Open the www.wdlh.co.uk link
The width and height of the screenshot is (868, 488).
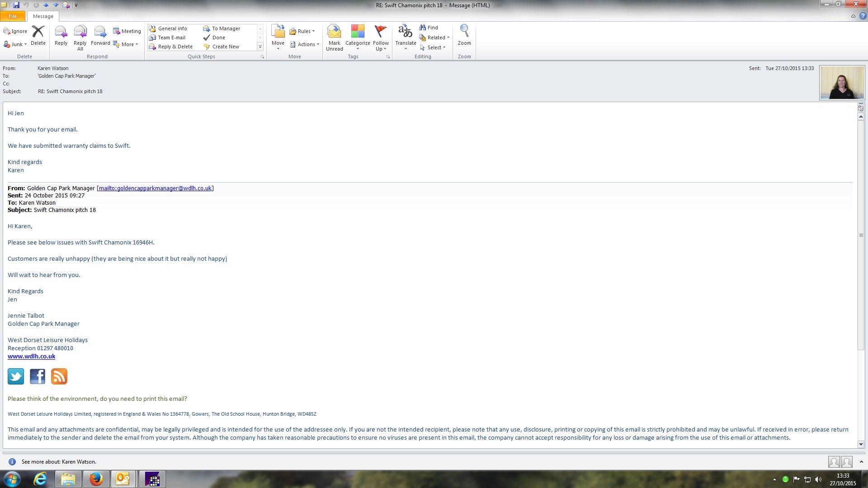[31, 357]
